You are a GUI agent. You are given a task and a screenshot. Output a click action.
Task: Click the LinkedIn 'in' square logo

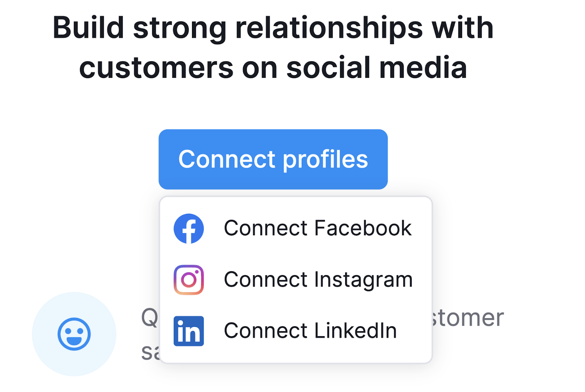click(188, 331)
